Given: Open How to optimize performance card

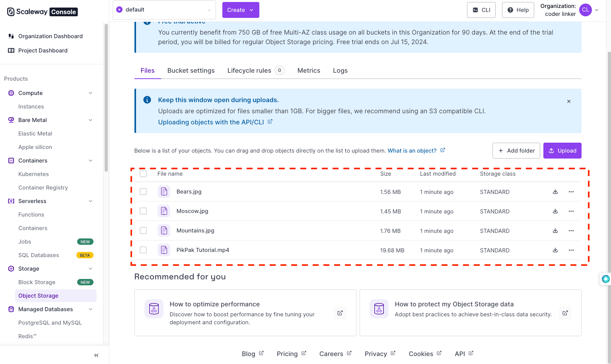Looking at the screenshot, I should [245, 313].
